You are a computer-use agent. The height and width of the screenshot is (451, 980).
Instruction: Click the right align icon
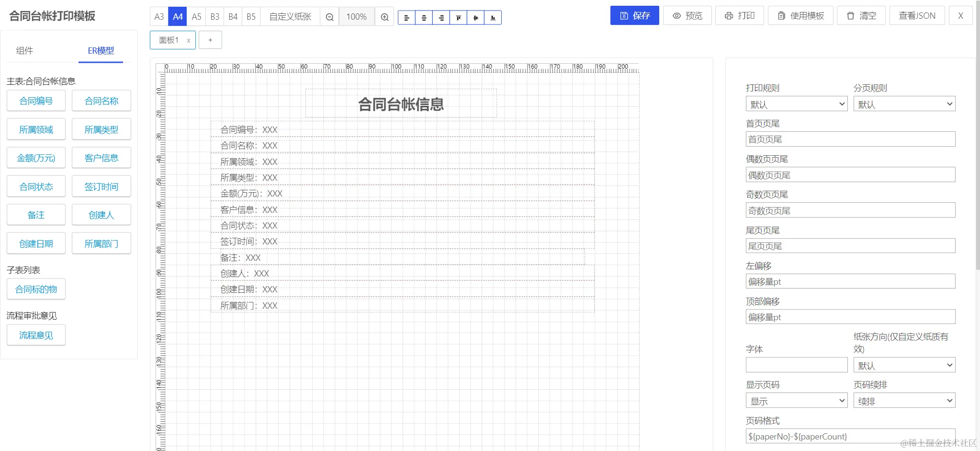pos(441,17)
